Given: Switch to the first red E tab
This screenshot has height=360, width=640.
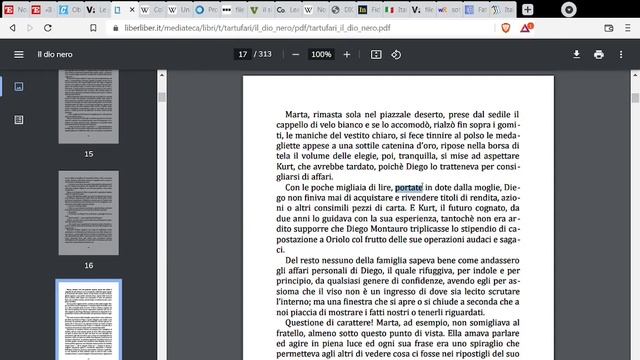Looking at the screenshot, I should [16, 10].
